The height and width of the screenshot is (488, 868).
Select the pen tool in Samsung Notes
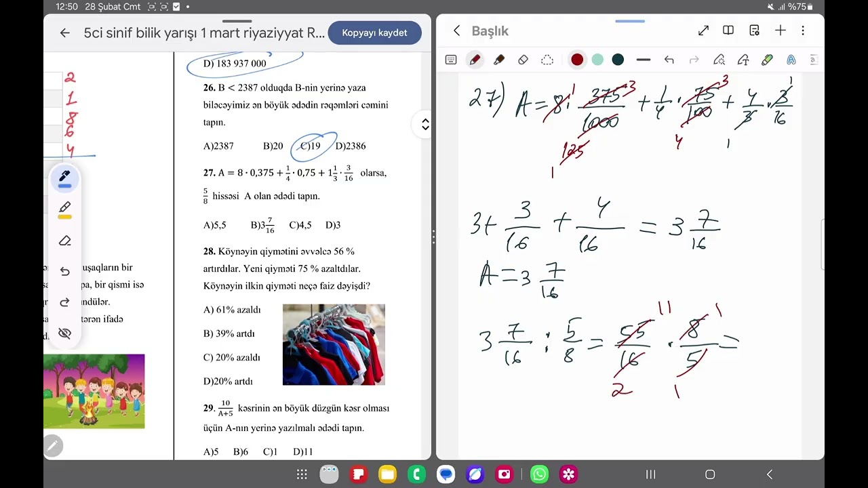pos(475,60)
